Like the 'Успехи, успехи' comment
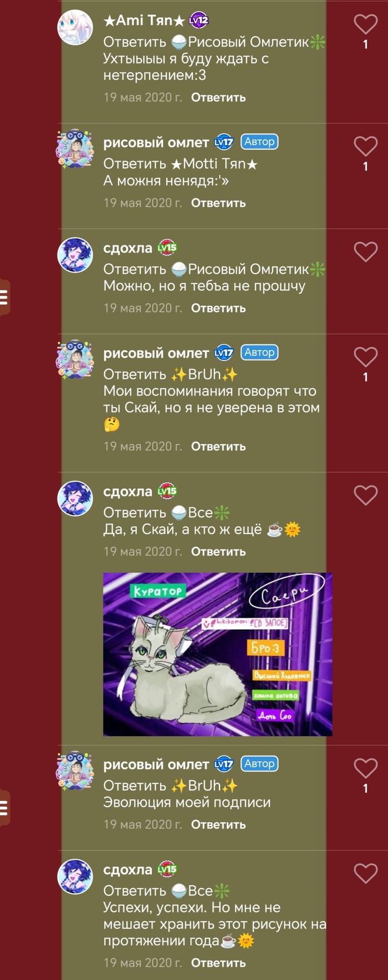388x980 pixels. (x=365, y=874)
